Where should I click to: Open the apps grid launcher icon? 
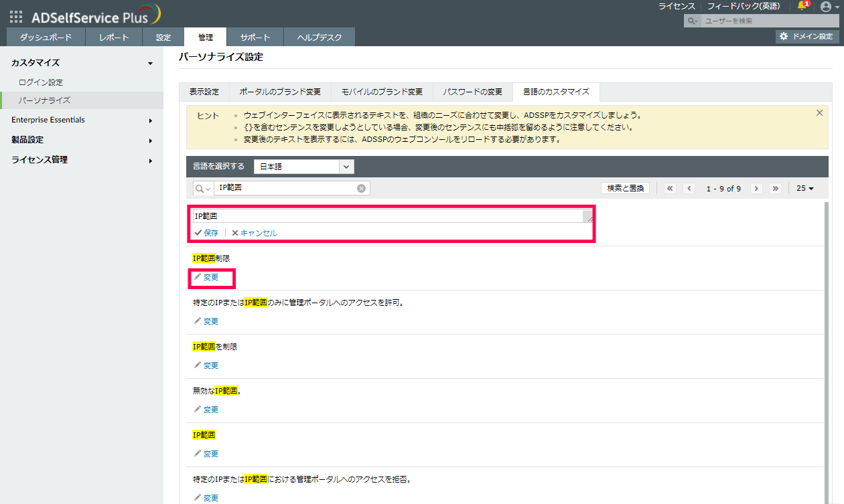click(16, 17)
